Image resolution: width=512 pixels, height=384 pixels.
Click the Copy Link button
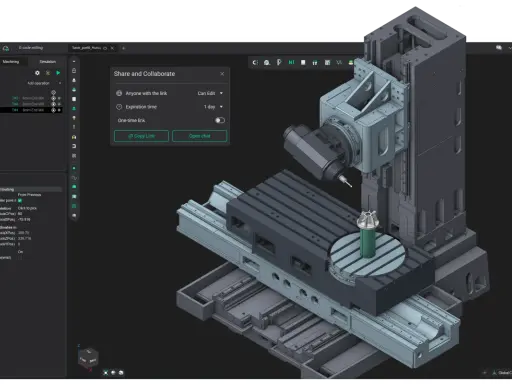click(x=141, y=136)
